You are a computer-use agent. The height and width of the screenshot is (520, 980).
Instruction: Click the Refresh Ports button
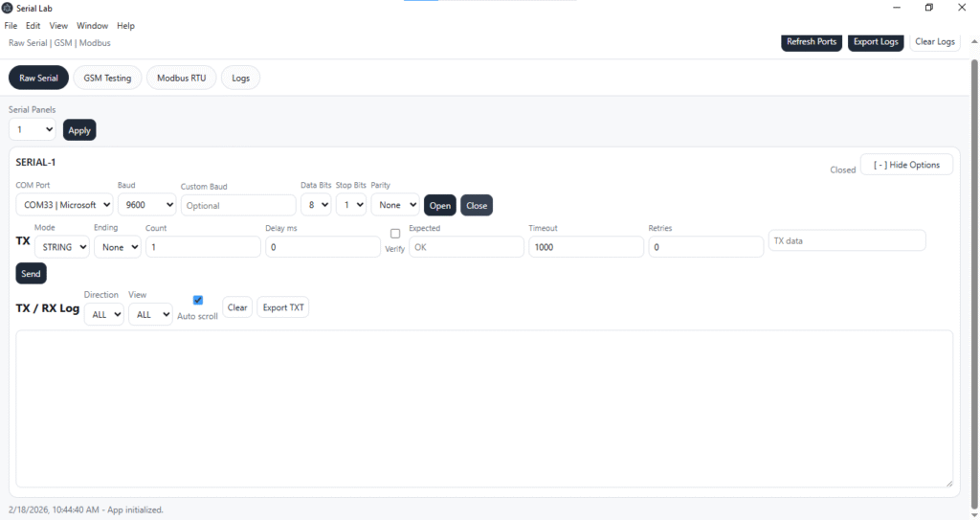(x=811, y=42)
